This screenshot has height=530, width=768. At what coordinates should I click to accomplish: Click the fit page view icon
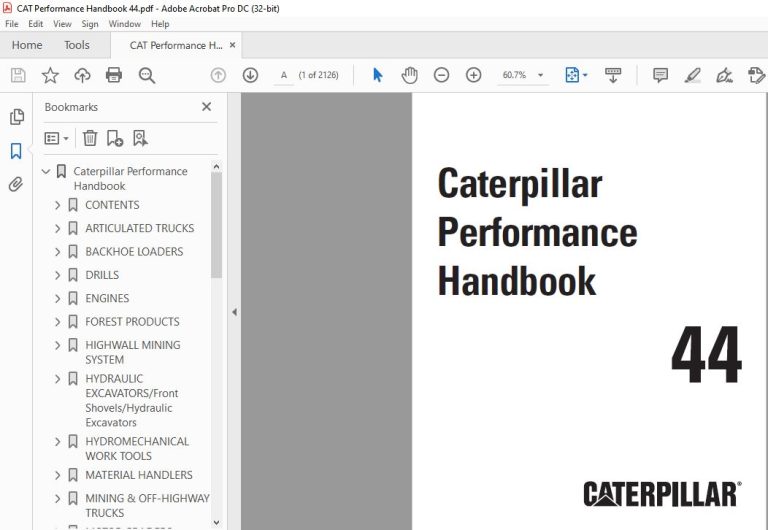coord(572,75)
